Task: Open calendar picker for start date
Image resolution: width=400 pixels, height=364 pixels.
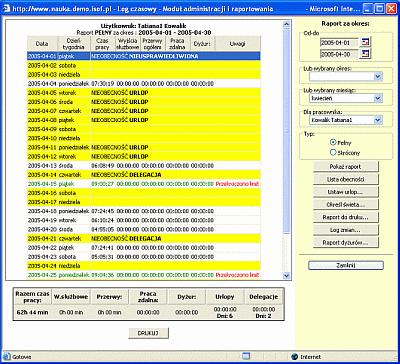Action: click(366, 42)
